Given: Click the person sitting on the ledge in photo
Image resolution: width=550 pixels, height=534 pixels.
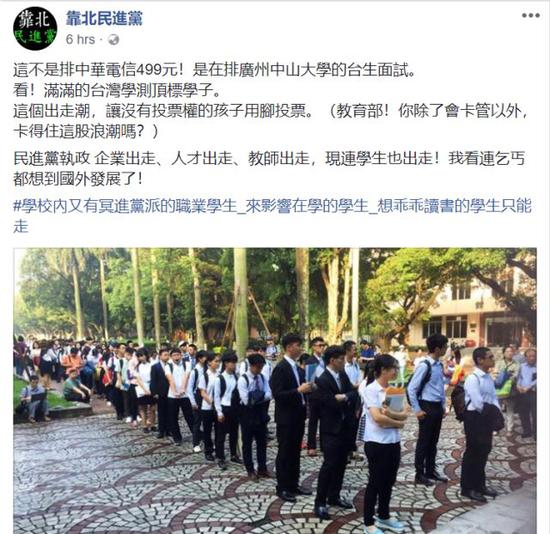Looking at the screenshot, I should 33,398.
